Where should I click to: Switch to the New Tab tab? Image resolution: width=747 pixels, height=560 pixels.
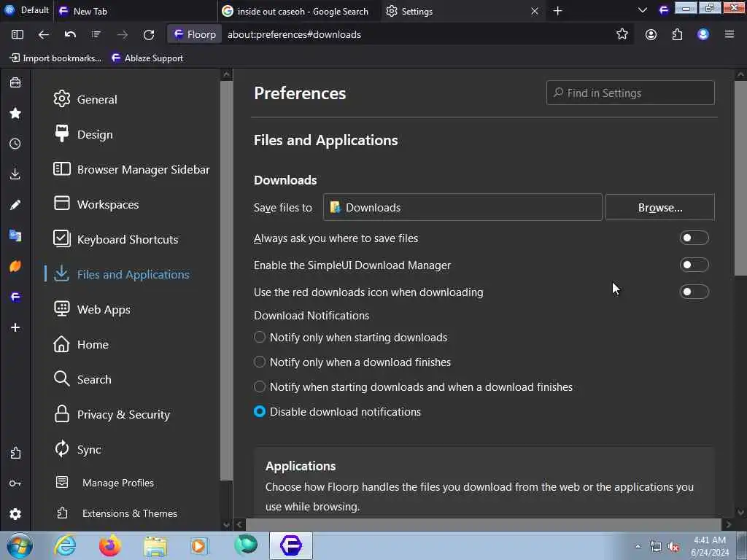tap(136, 11)
